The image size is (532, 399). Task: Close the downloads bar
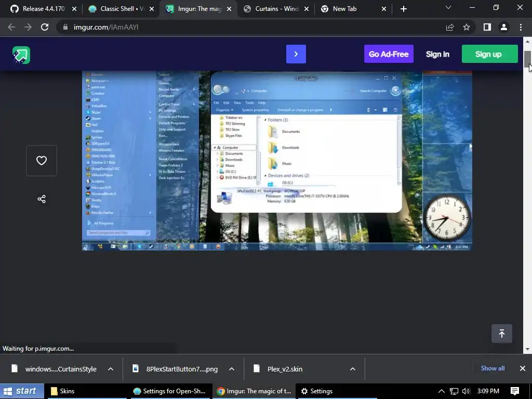click(523, 368)
